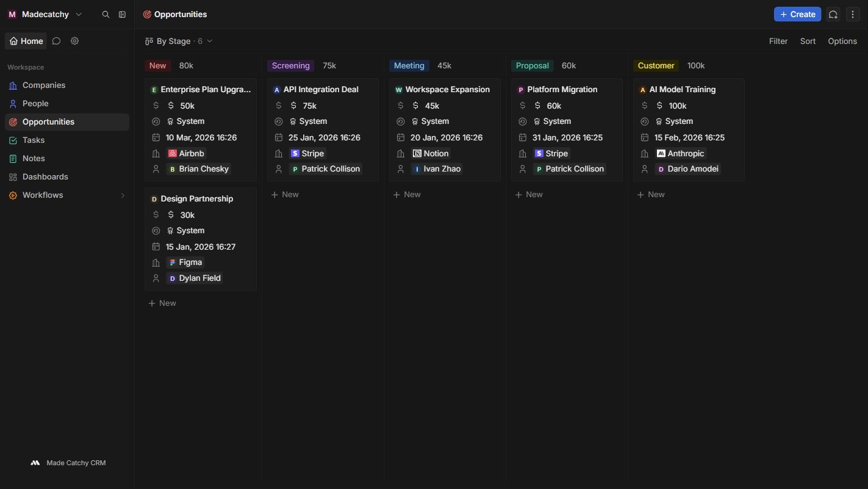Select Opportunities in the sidebar
This screenshot has height=489, width=868.
67,122
